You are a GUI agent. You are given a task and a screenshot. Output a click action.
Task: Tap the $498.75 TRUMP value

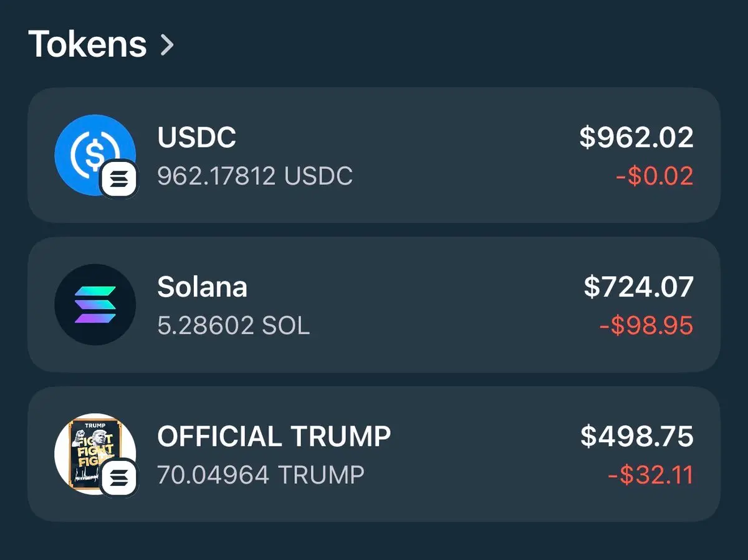636,437
